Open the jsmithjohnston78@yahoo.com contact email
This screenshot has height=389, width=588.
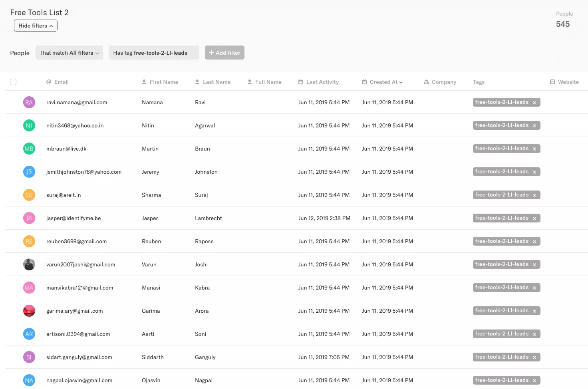click(84, 172)
